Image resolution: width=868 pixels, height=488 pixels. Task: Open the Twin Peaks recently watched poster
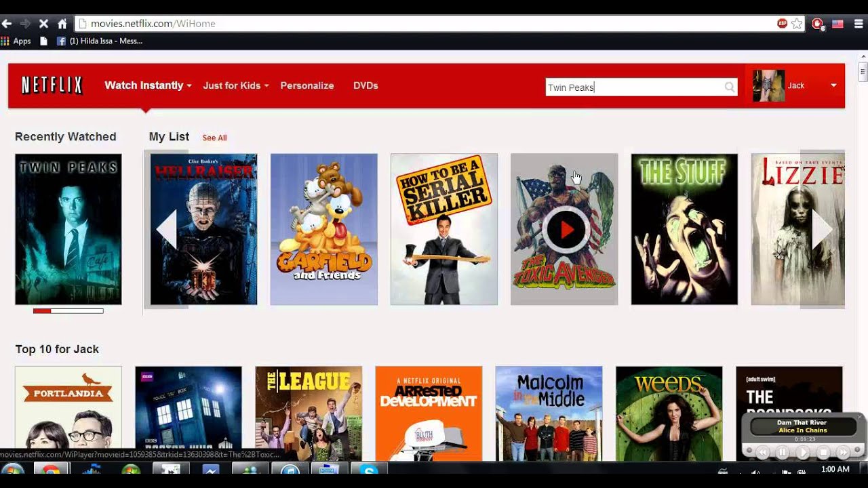(x=68, y=229)
